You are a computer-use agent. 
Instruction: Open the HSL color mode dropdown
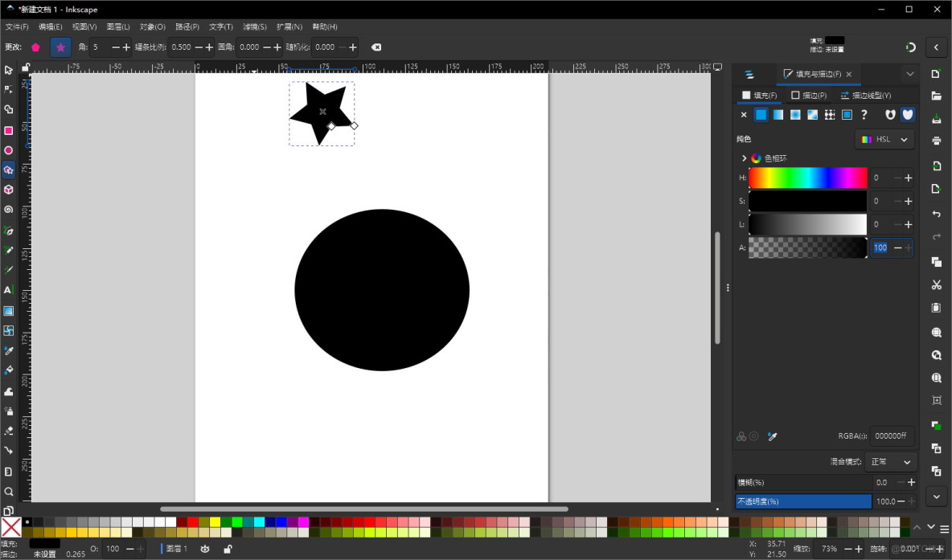(x=884, y=139)
